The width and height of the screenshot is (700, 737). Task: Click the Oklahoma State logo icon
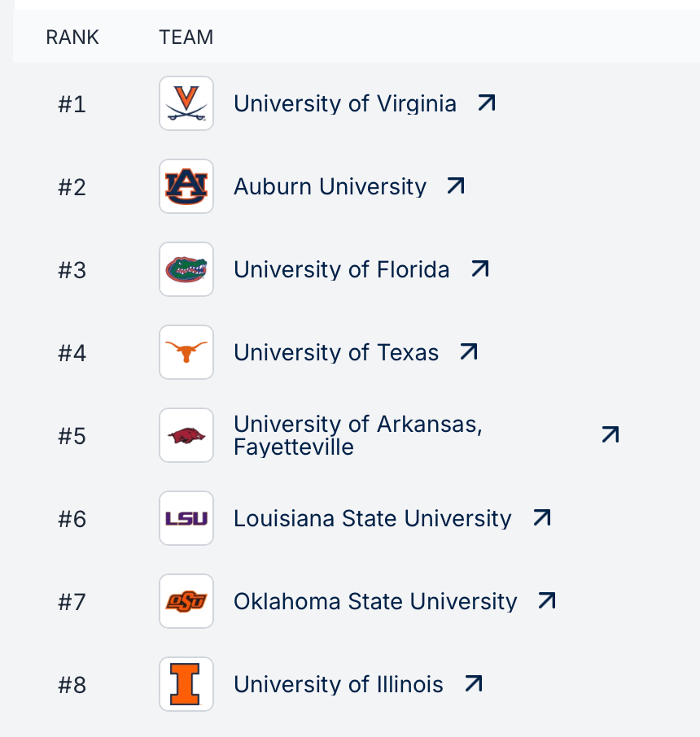[186, 601]
